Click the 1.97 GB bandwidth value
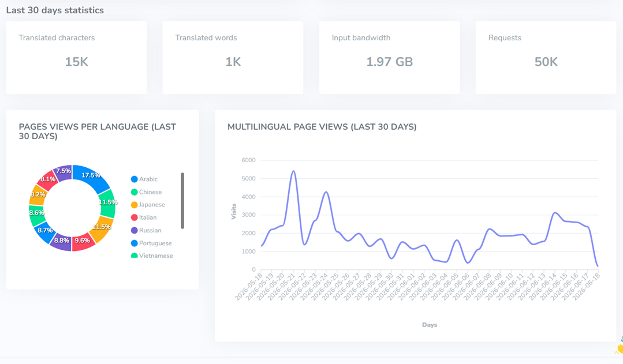Image resolution: width=623 pixels, height=364 pixels. [389, 62]
